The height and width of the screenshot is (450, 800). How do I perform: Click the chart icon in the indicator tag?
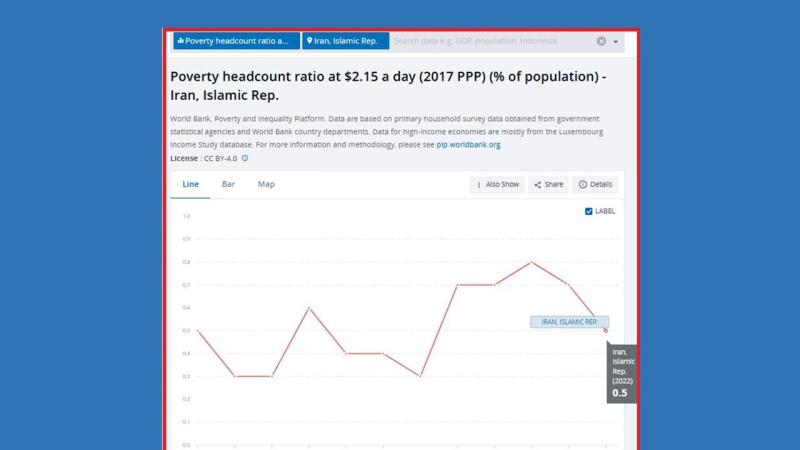click(x=180, y=41)
